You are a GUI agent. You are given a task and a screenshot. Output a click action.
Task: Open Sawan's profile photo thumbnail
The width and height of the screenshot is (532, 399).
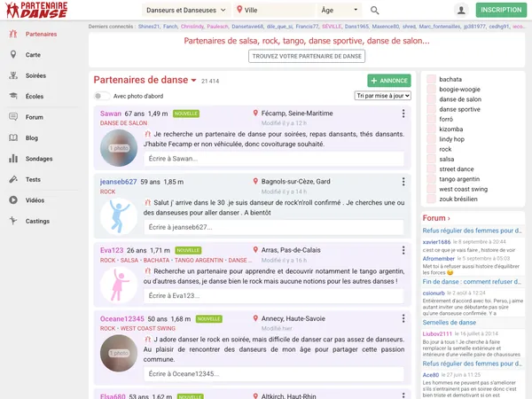(119, 148)
